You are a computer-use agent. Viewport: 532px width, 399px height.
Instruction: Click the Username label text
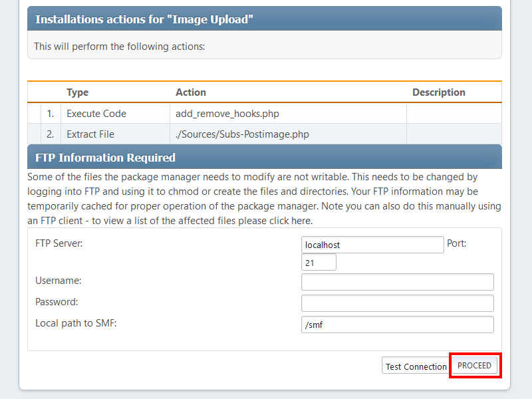click(59, 281)
